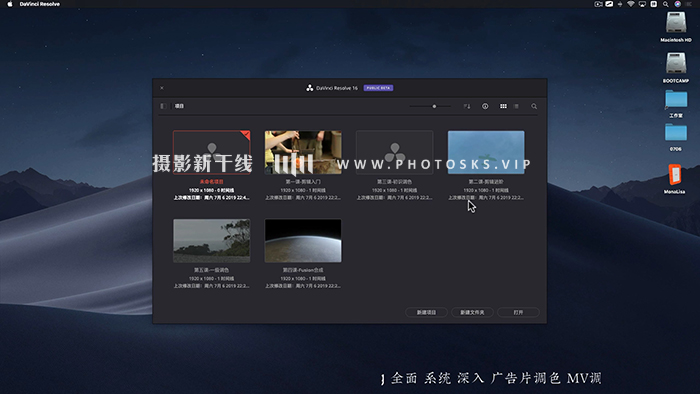Click the red untitled project name label
Viewport: 700px width, 394px height.
point(212,182)
